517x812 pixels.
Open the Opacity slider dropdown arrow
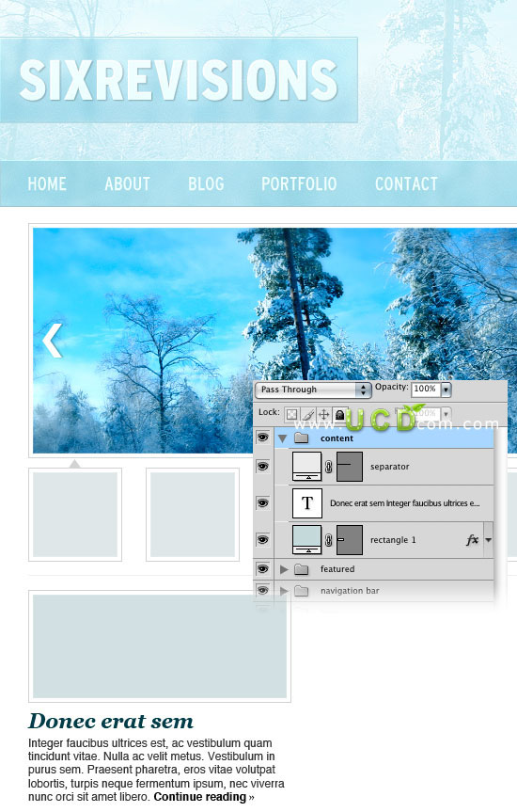point(446,390)
